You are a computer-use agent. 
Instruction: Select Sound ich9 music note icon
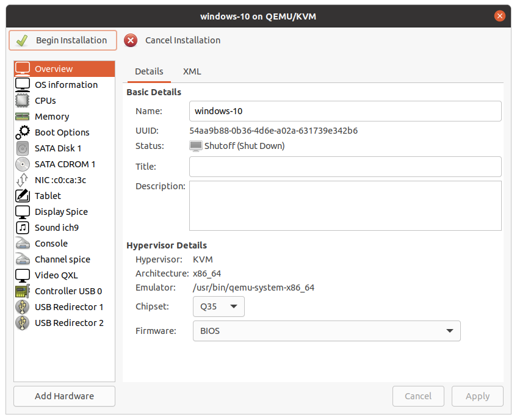click(23, 228)
